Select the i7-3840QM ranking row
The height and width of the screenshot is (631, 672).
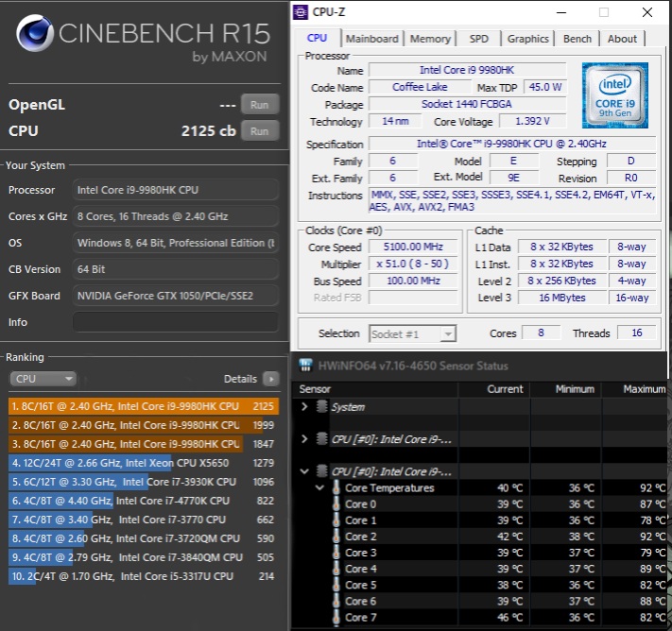pyautogui.click(x=144, y=557)
